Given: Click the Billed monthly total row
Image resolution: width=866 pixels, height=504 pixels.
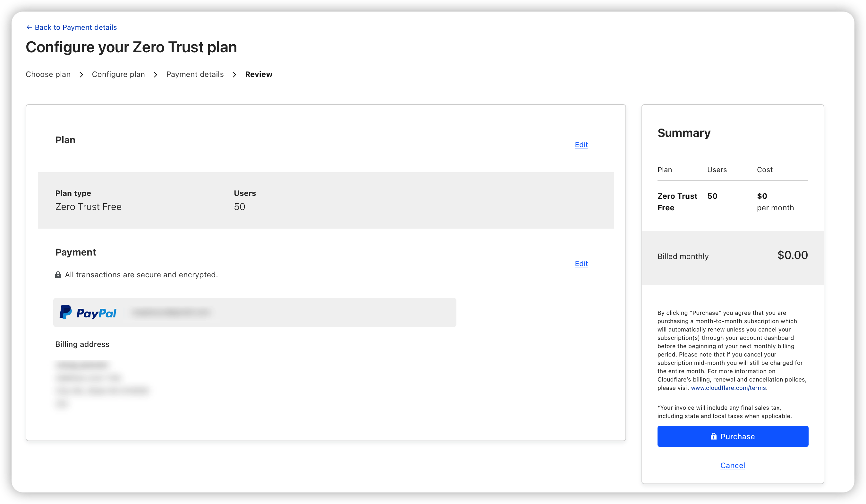Looking at the screenshot, I should point(732,256).
